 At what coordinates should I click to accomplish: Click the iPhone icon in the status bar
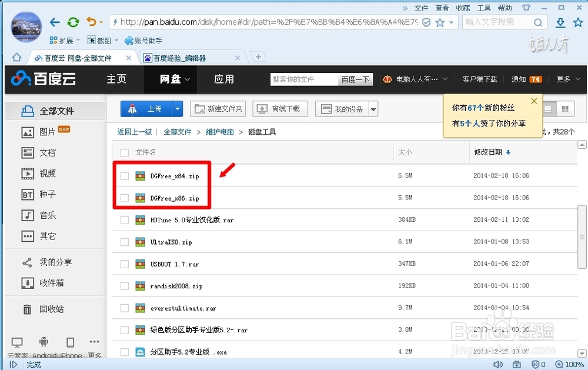click(x=71, y=342)
